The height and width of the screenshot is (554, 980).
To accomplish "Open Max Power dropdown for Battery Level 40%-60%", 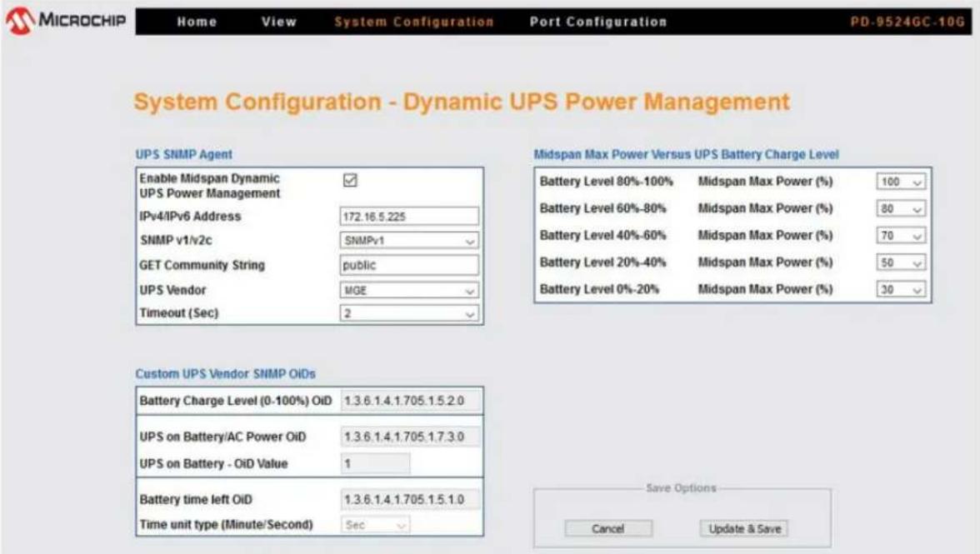I will [x=901, y=236].
